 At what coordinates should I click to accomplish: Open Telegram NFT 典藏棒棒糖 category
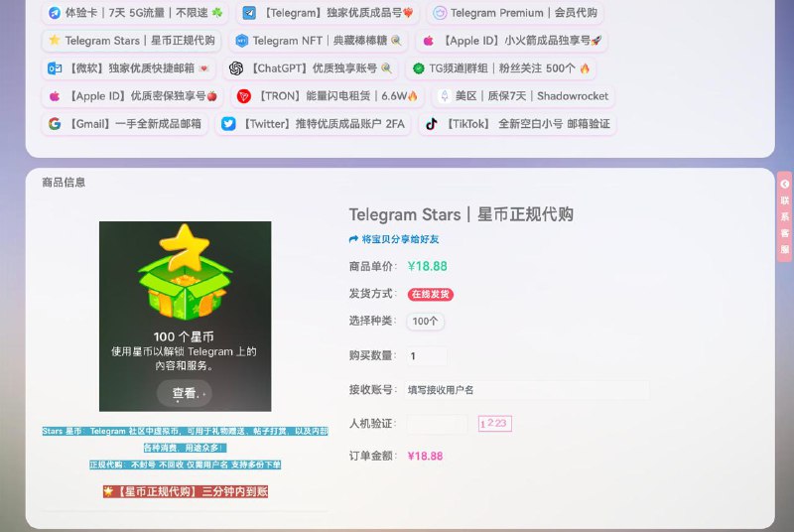pos(319,41)
